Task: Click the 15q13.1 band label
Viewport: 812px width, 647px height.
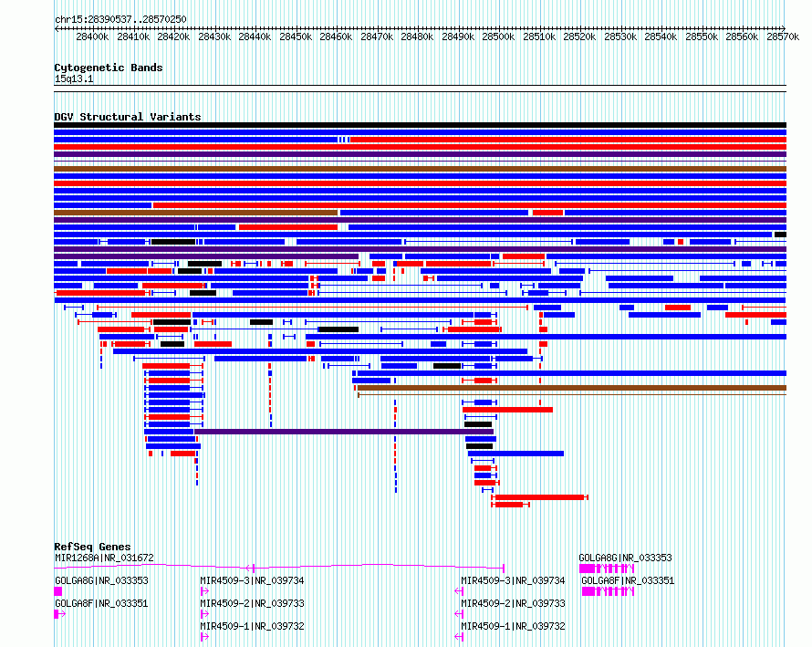Action: click(74, 78)
